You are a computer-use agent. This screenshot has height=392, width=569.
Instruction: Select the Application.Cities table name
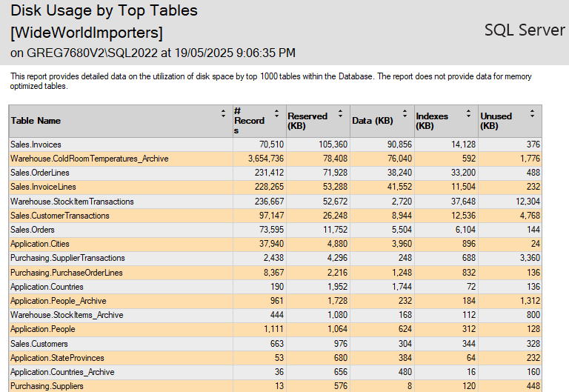coord(40,244)
